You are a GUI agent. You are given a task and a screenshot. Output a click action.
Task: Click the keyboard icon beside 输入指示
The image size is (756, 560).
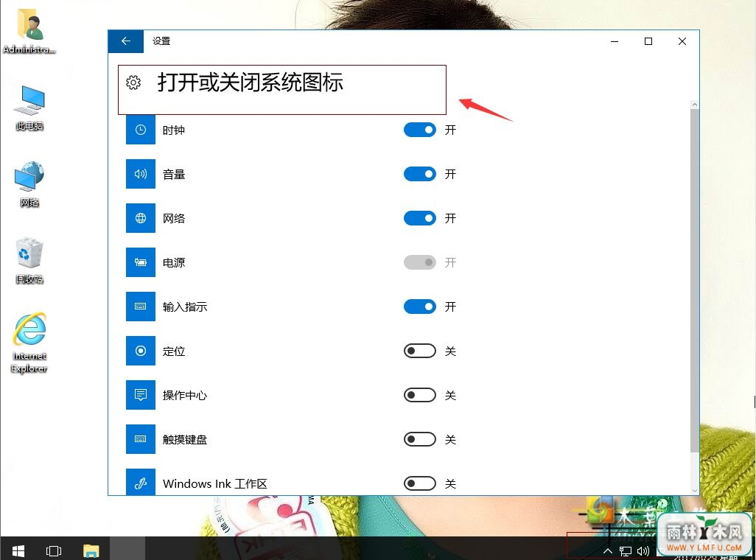coord(140,307)
